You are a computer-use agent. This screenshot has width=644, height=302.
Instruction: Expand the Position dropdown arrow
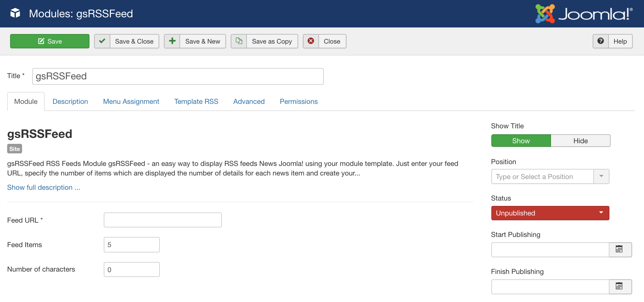coord(601,176)
